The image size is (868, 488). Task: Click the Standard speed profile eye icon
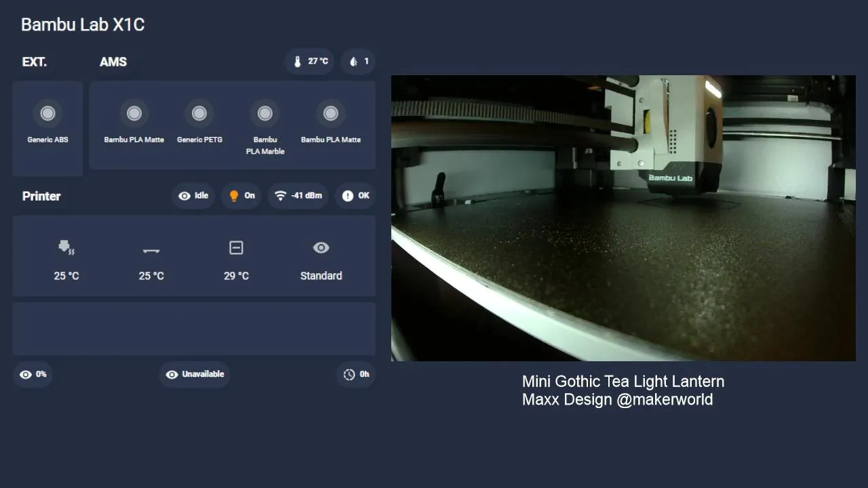[321, 248]
